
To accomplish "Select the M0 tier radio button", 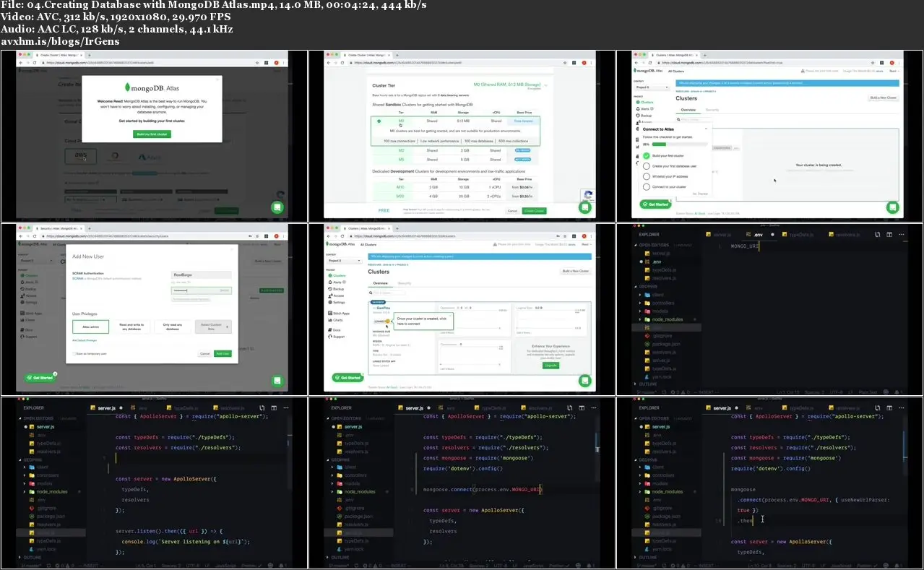I will click(379, 121).
